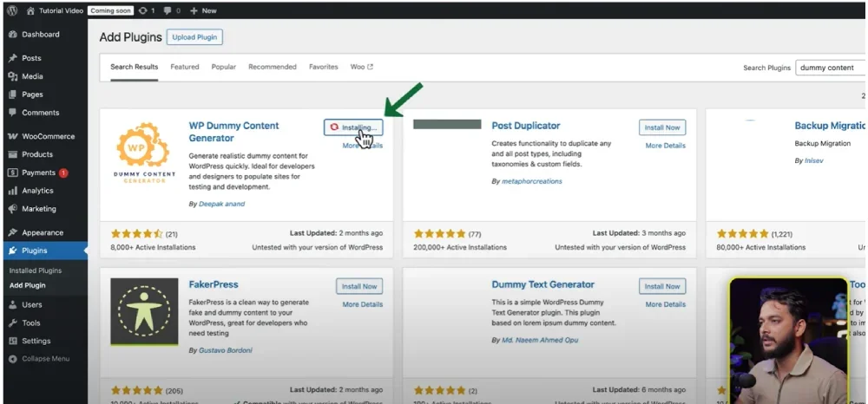Screen dimensions: 868x404
Task: Click the 200,000+ Active Installations text
Action: (x=460, y=248)
